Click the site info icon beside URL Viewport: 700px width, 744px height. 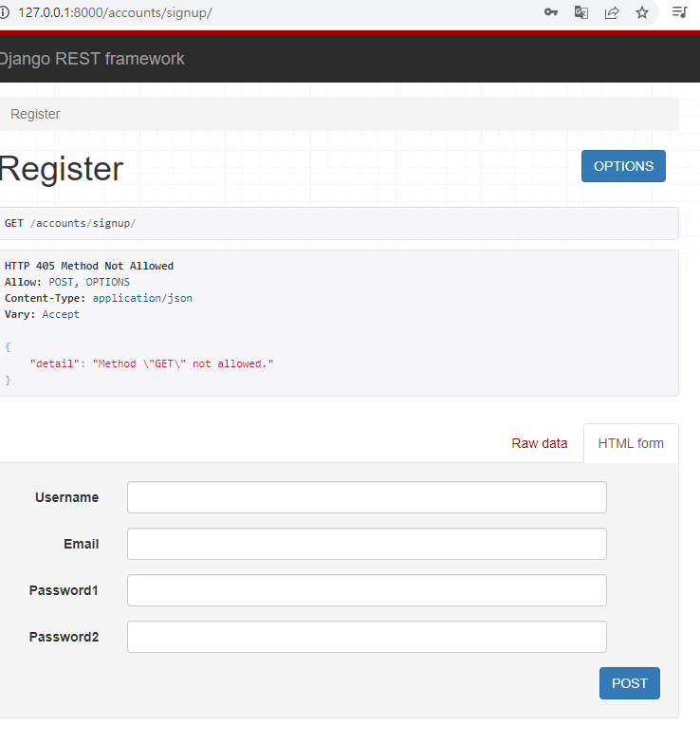pyautogui.click(x=4, y=13)
